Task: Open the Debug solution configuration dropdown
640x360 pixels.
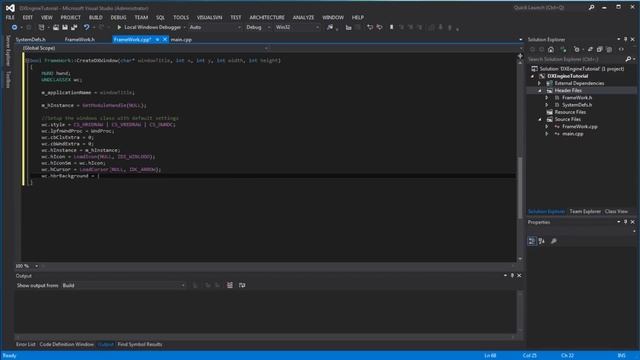Action: point(258,27)
